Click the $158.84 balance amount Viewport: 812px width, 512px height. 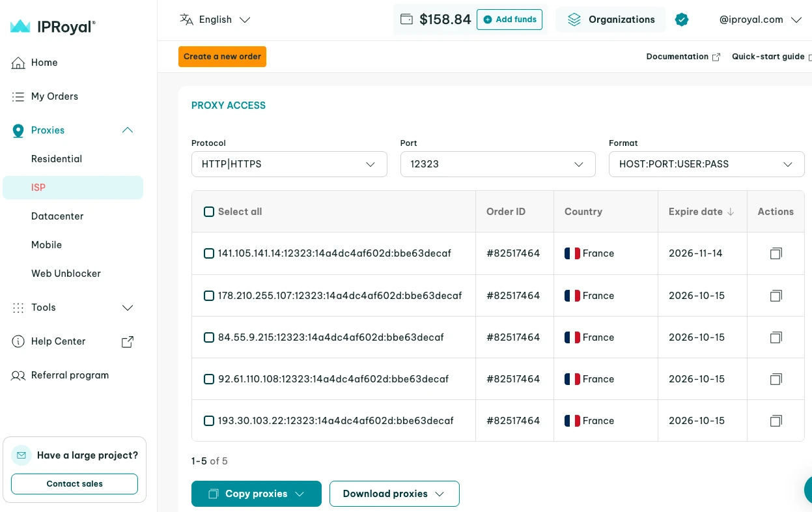(445, 20)
